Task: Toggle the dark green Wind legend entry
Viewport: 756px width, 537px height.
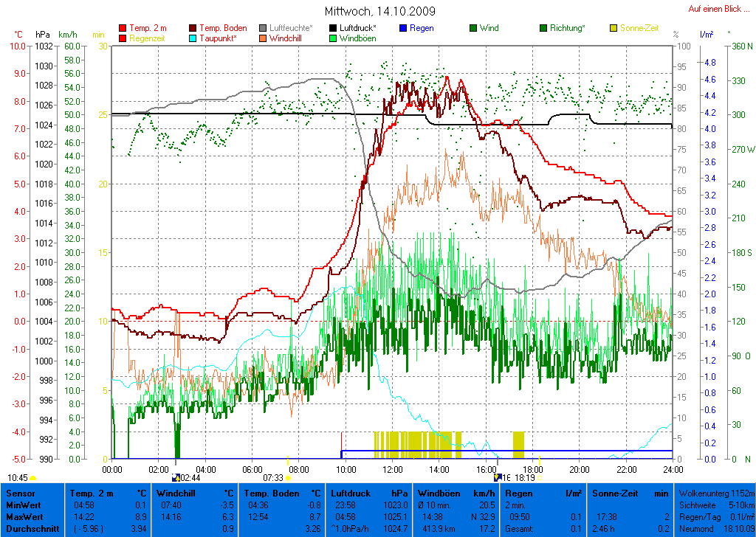Action: click(473, 28)
